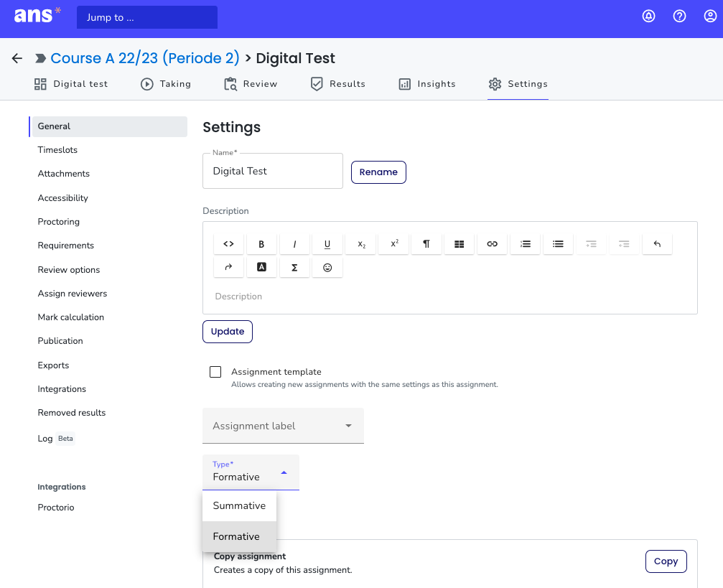Open Mark calculation settings

click(x=70, y=317)
